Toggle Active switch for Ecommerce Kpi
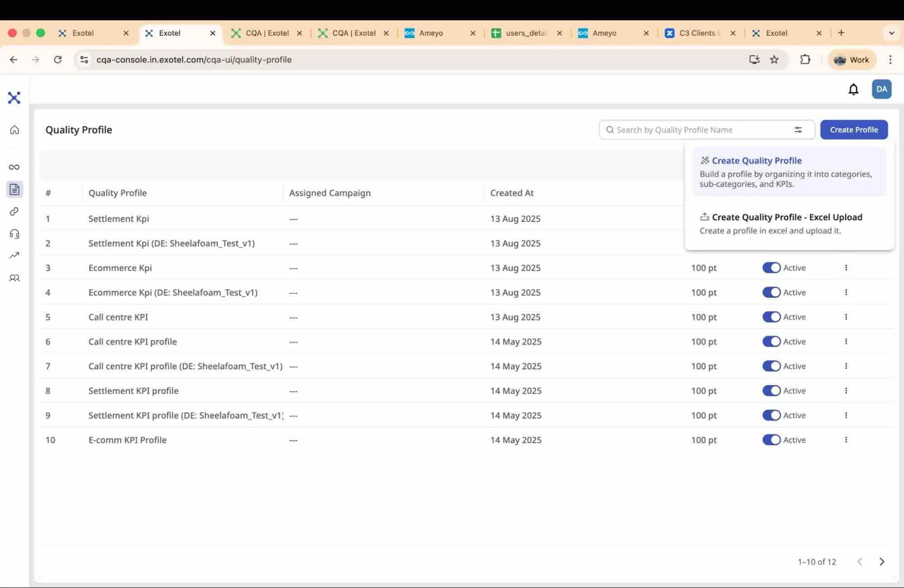Screen dimensions: 904x588 point(771,268)
